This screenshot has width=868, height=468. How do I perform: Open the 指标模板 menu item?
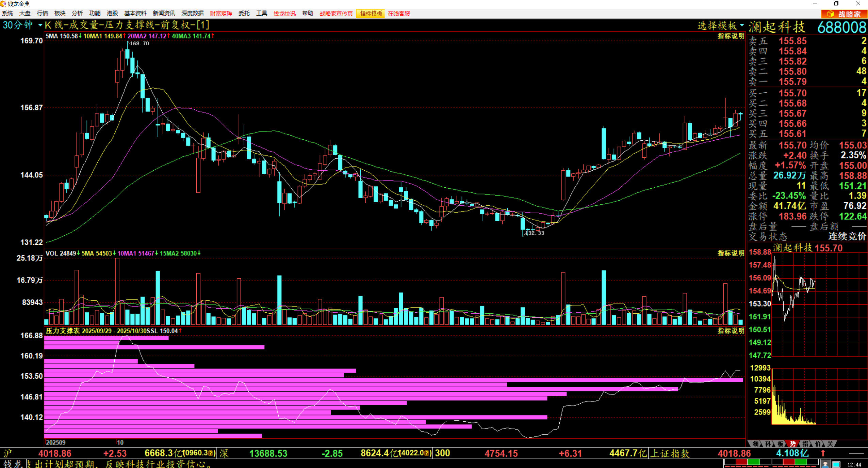click(x=371, y=14)
